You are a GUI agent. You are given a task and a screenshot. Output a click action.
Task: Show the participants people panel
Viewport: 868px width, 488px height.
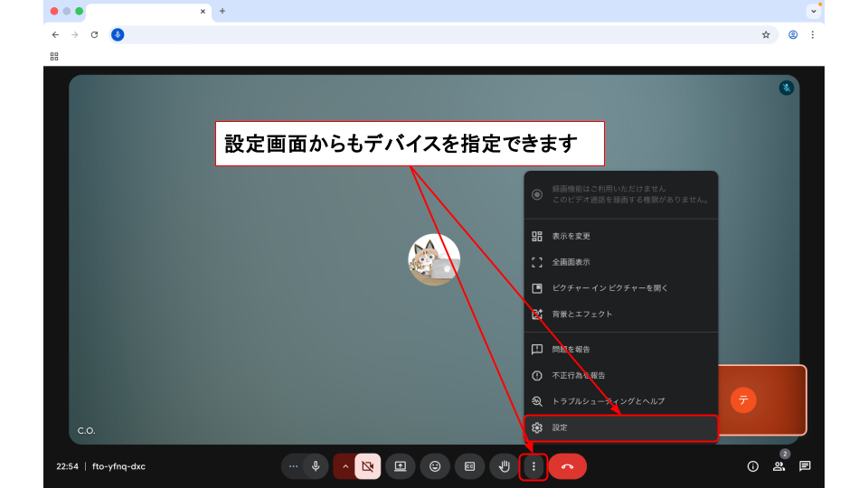point(778,466)
